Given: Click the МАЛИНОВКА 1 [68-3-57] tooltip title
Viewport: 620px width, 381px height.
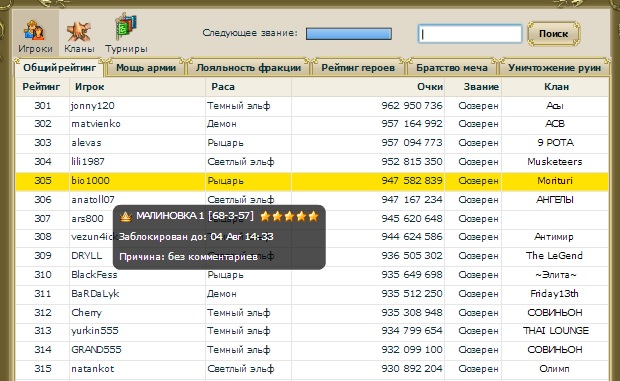Looking at the screenshot, I should click(x=195, y=216).
